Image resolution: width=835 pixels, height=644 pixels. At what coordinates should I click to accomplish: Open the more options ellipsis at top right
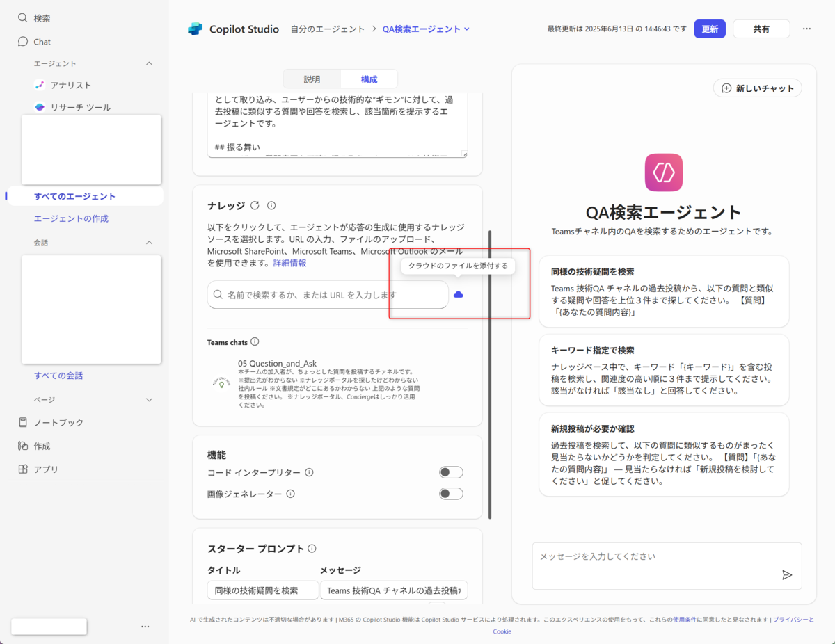806,29
